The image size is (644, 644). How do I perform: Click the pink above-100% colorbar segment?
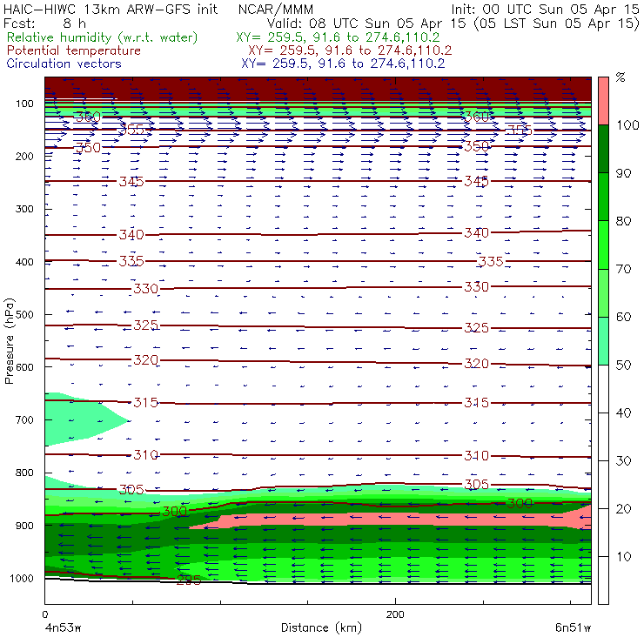pyautogui.click(x=603, y=101)
